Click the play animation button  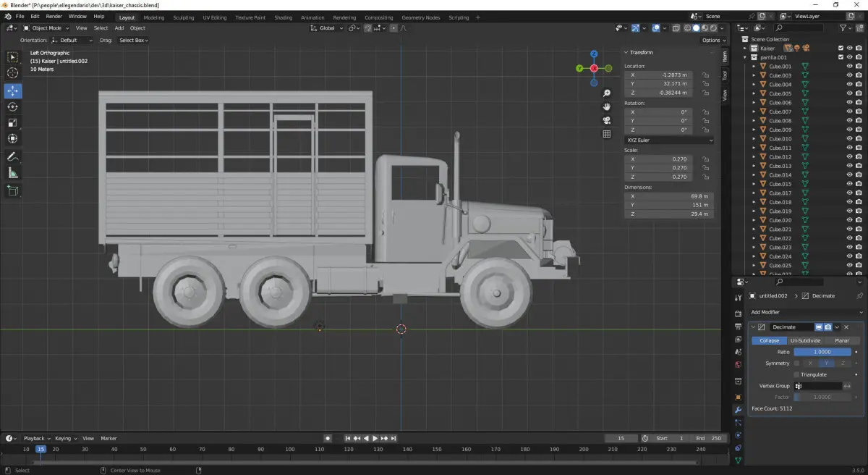[375, 438]
